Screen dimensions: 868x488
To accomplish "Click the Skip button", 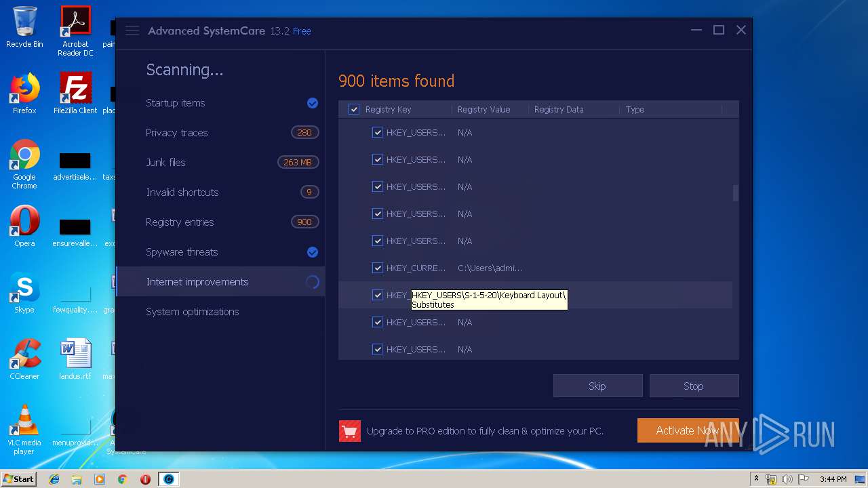I will point(597,386).
